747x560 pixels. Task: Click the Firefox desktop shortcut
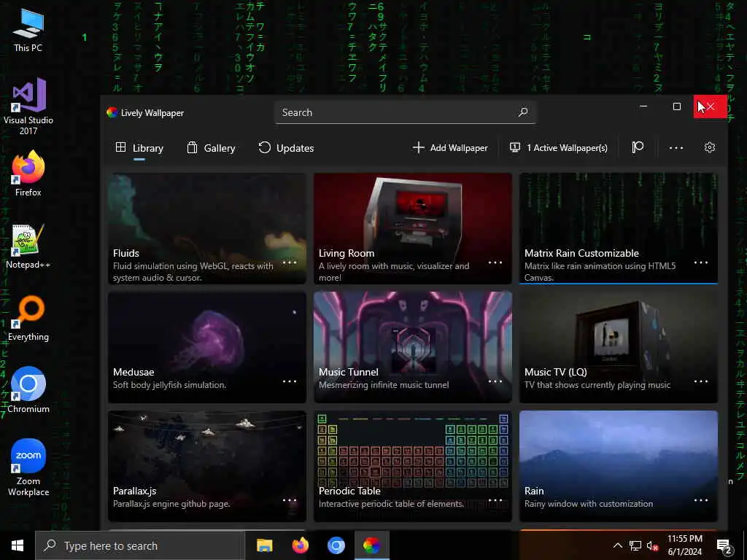[x=28, y=174]
